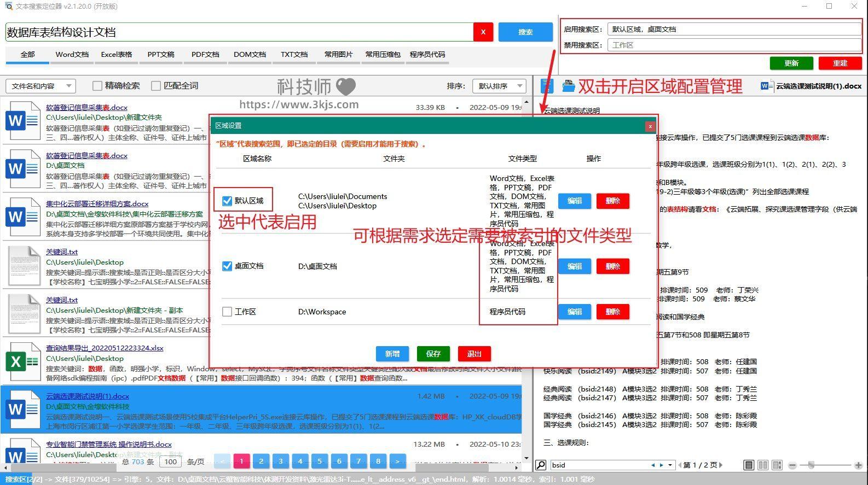Zoom out preview with minus icon
868x485 pixels.
[x=792, y=465]
